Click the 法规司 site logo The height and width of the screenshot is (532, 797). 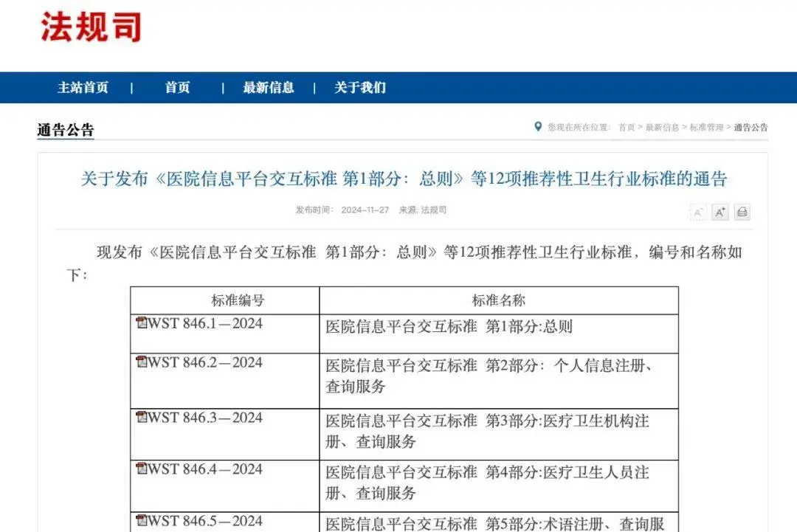point(91,27)
